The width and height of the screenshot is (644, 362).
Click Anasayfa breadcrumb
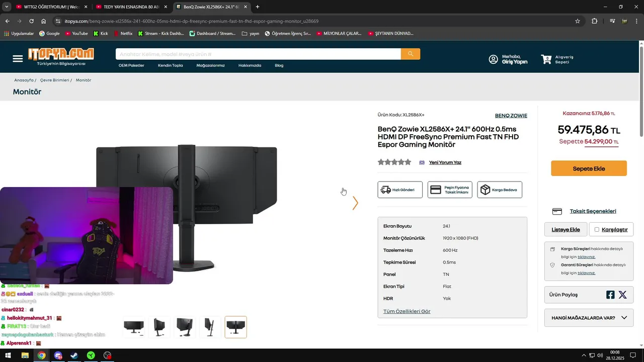click(x=24, y=80)
